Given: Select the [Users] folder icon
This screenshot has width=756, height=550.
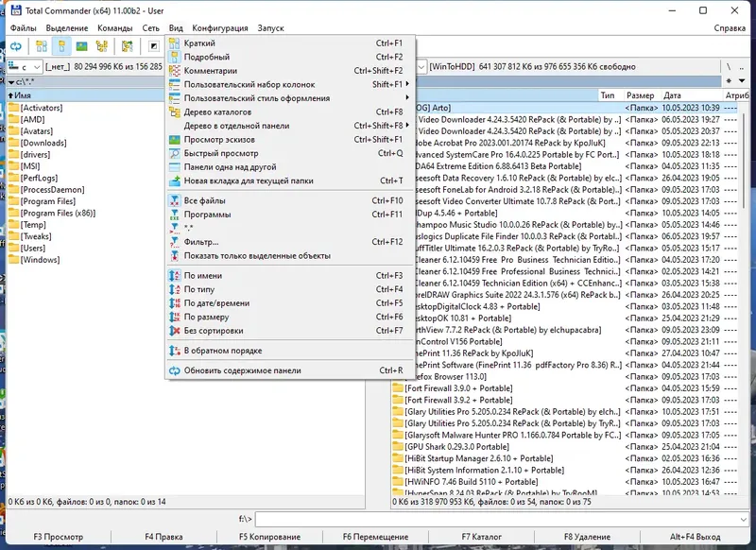Looking at the screenshot, I should [13, 248].
